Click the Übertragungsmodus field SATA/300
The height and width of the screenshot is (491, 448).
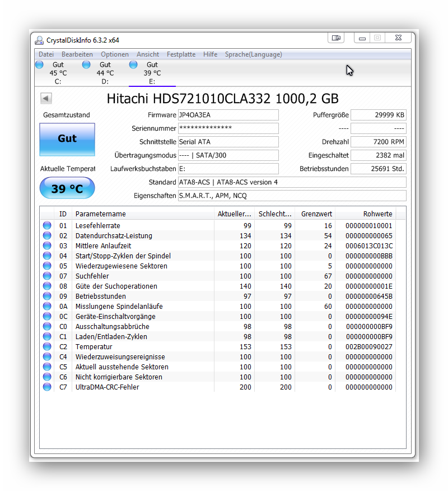click(228, 155)
